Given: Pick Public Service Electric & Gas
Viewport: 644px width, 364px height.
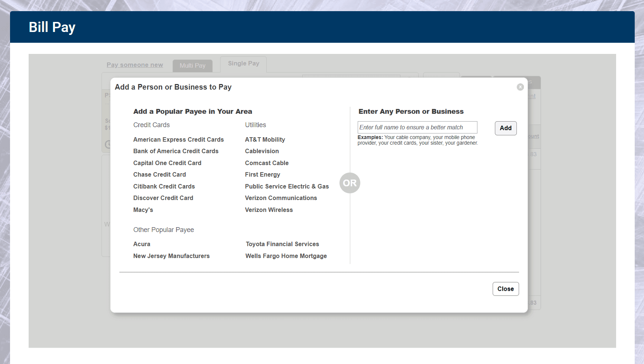Looking at the screenshot, I should point(287,187).
